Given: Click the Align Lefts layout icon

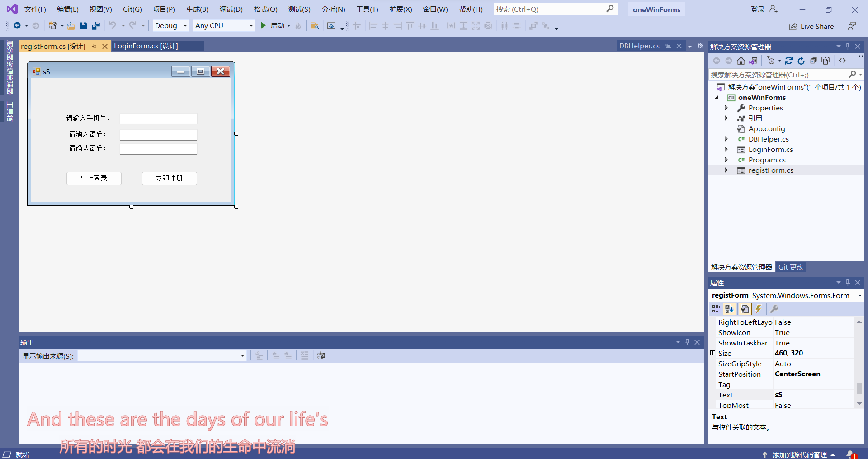Looking at the screenshot, I should [373, 26].
